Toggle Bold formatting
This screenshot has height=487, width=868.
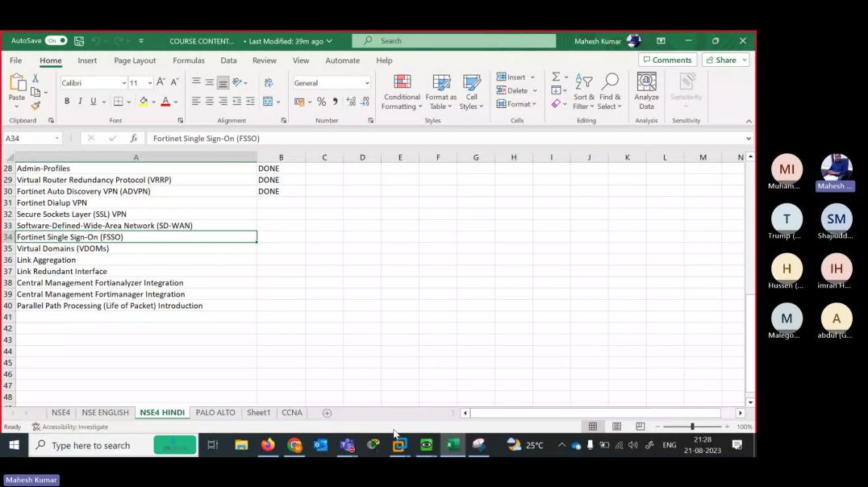[x=67, y=102]
